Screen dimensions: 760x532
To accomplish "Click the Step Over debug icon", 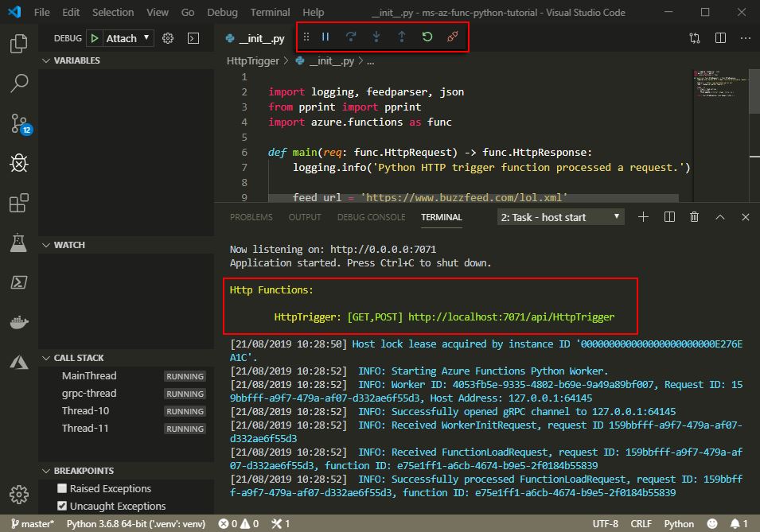I will 351,37.
